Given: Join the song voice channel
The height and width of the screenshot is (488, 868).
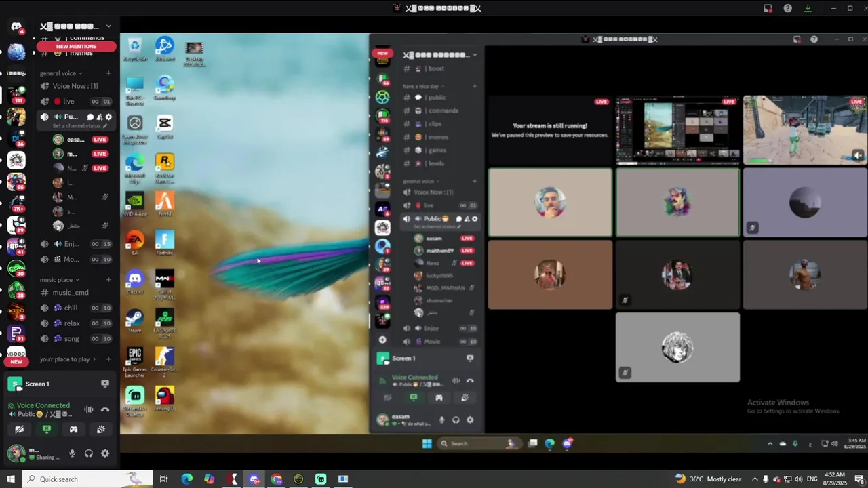Looking at the screenshot, I should click(x=76, y=339).
